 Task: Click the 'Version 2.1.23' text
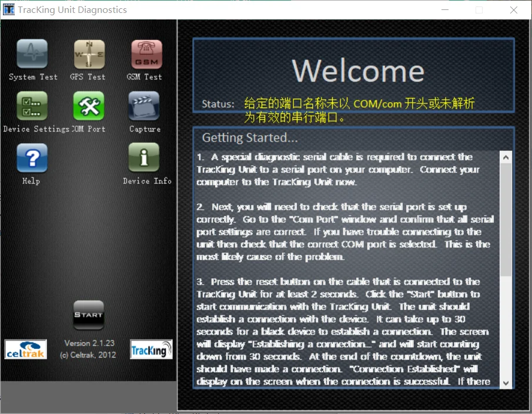pyautogui.click(x=89, y=343)
